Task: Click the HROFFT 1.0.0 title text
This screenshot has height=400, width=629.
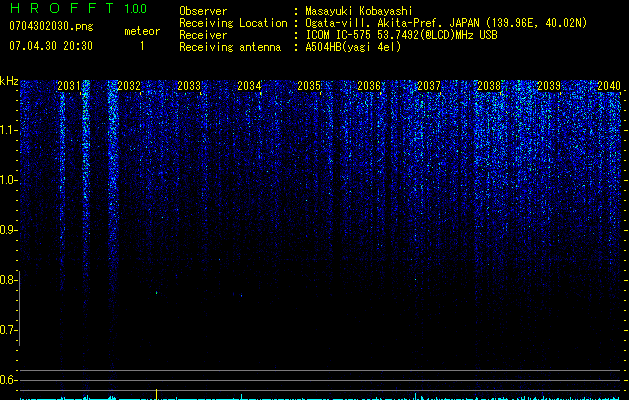Action: 78,8
